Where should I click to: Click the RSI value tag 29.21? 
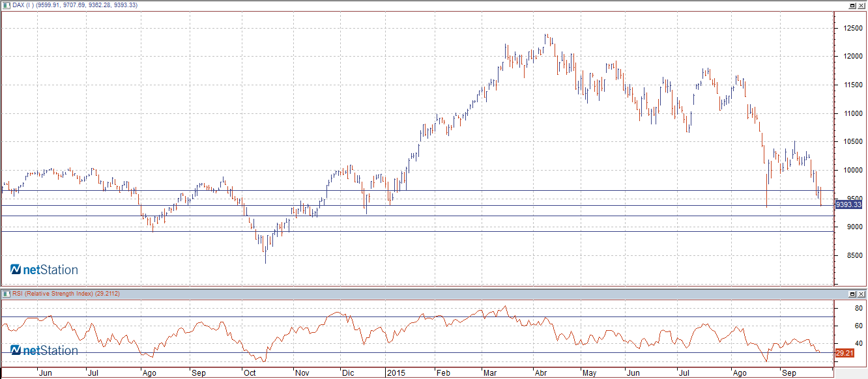coord(844,353)
